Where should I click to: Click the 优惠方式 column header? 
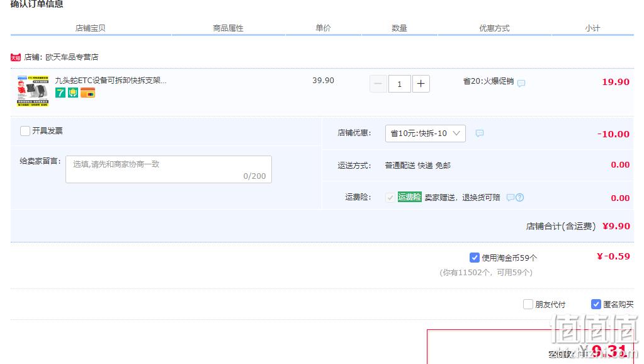click(495, 28)
